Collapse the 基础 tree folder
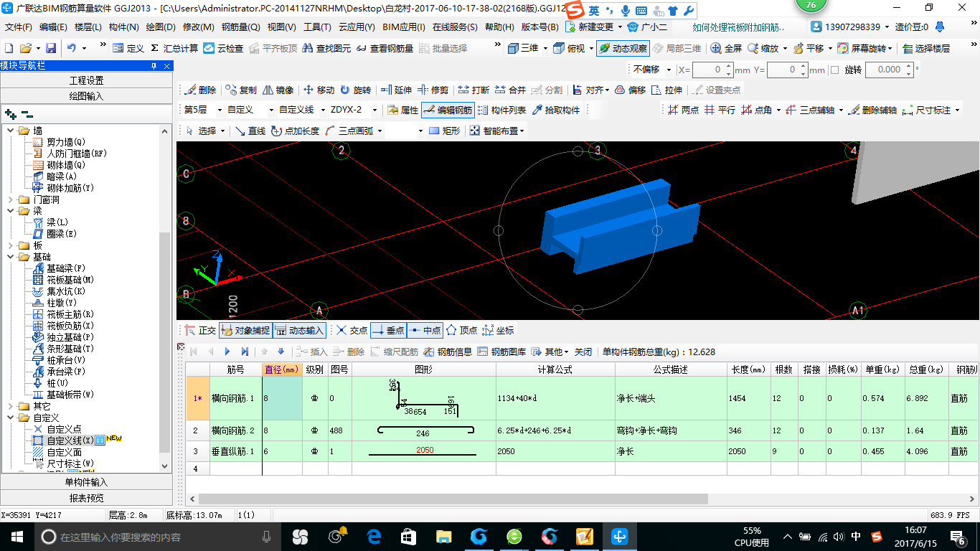 tap(11, 257)
